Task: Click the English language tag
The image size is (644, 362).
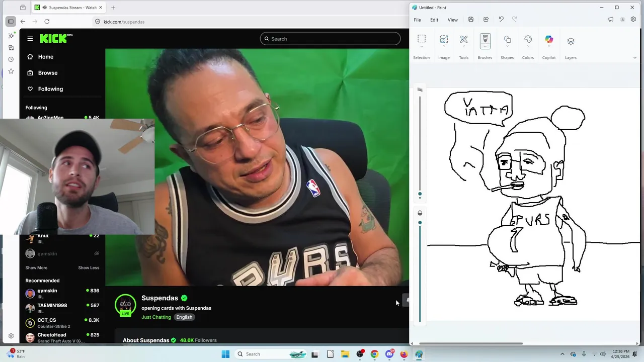Action: (x=184, y=317)
